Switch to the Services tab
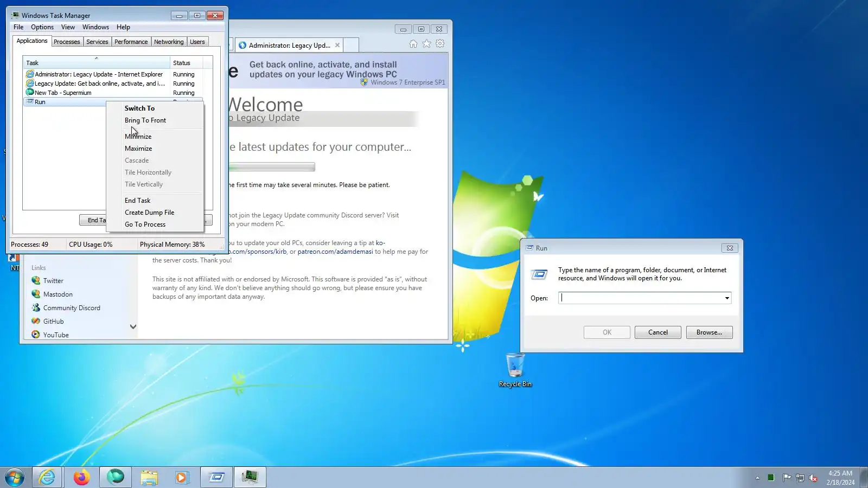This screenshot has height=488, width=868. pyautogui.click(x=97, y=42)
